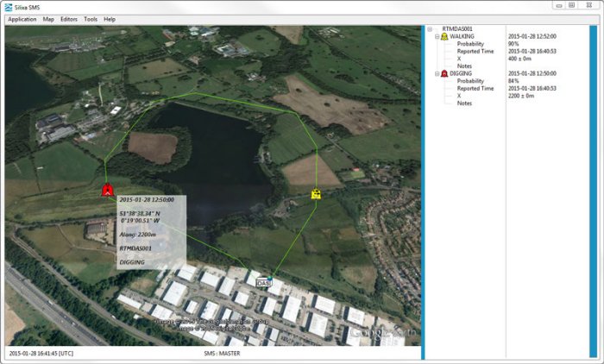Select the RTMDAS001 root tree item

coord(457,28)
